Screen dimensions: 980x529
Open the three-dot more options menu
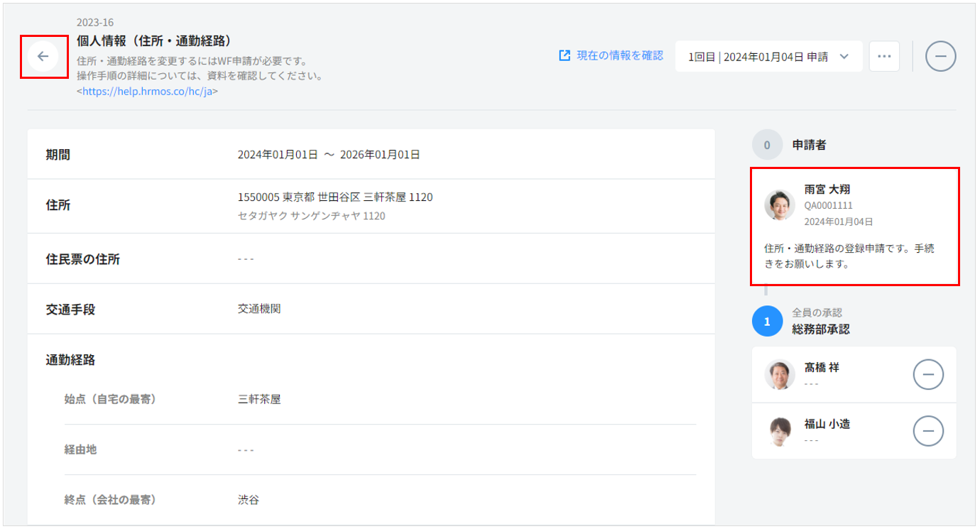(884, 56)
